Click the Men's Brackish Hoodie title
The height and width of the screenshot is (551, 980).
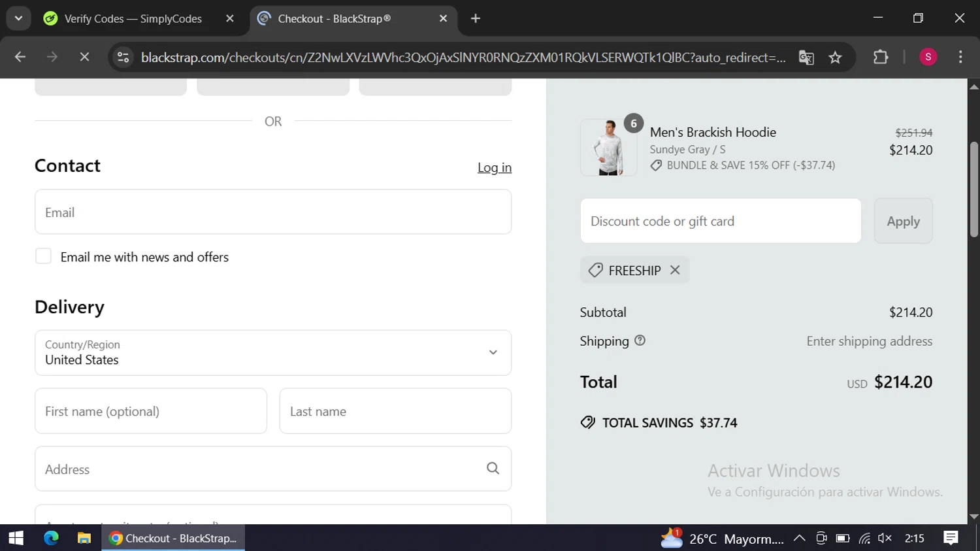point(713,132)
